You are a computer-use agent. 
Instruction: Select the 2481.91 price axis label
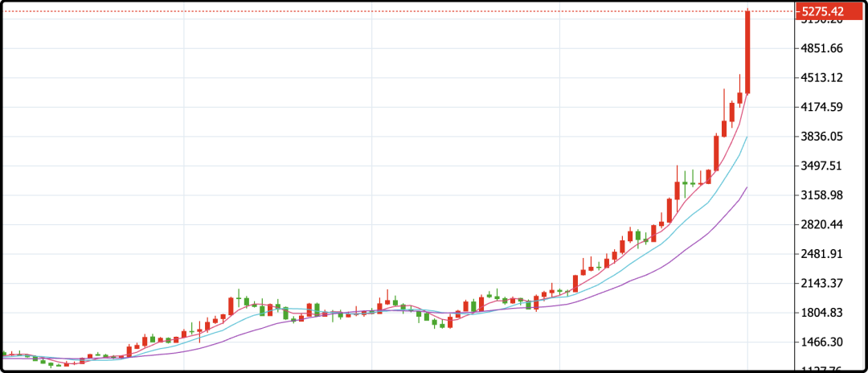821,254
